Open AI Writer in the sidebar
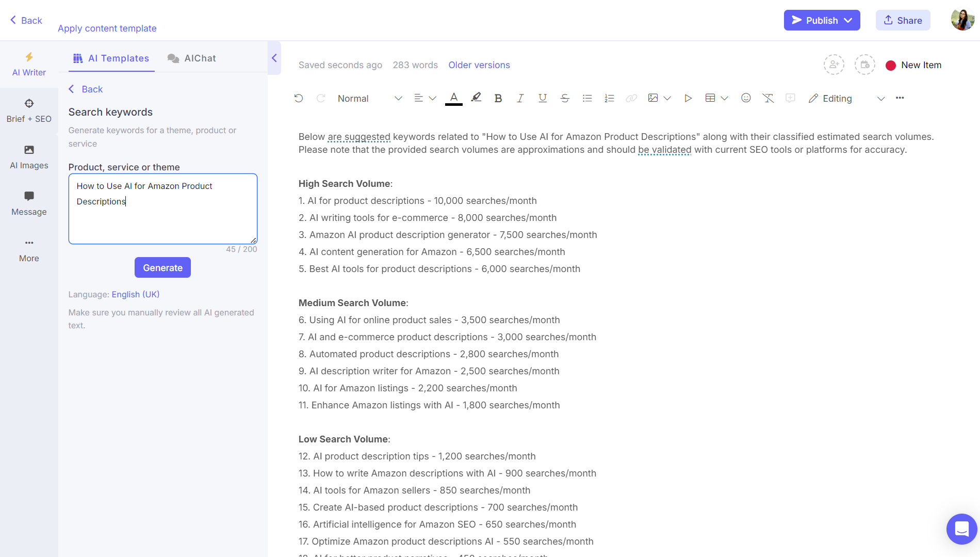The height and width of the screenshot is (557, 980). tap(29, 65)
